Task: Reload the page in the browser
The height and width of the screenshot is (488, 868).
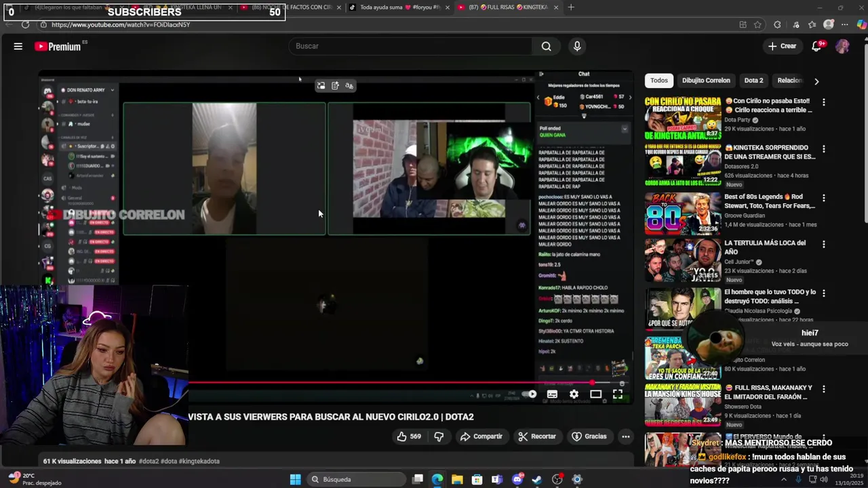Action: pyautogui.click(x=25, y=24)
